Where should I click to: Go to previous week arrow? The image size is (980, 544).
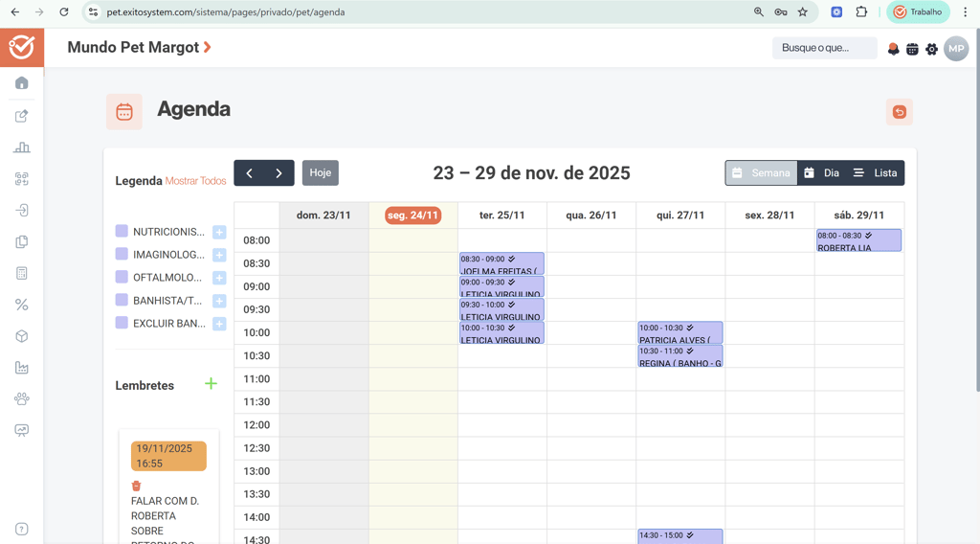coord(249,173)
